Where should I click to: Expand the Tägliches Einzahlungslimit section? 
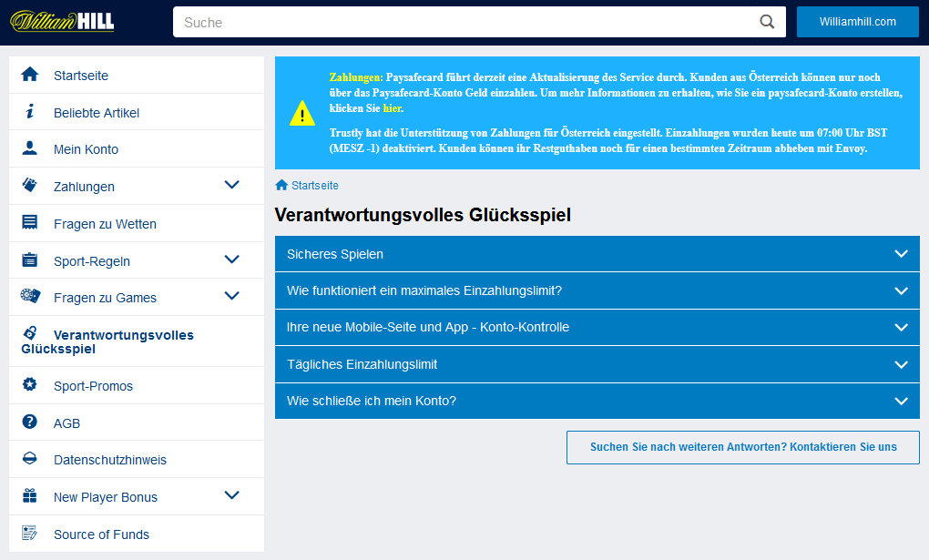point(597,364)
